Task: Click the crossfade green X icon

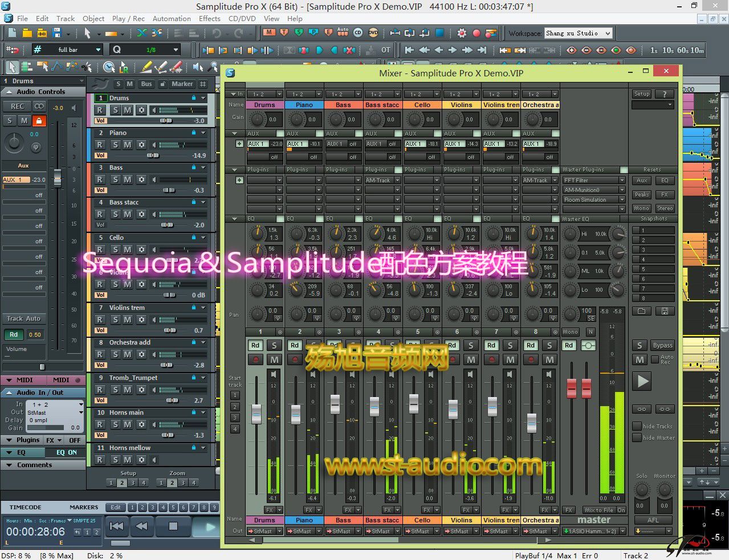Action: pyautogui.click(x=141, y=33)
